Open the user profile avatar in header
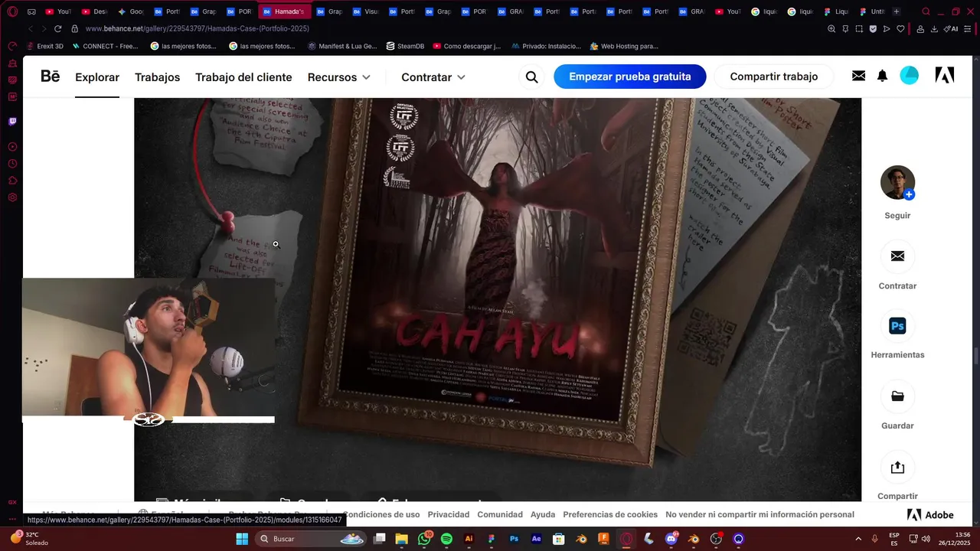The width and height of the screenshot is (980, 551). pos(909,75)
